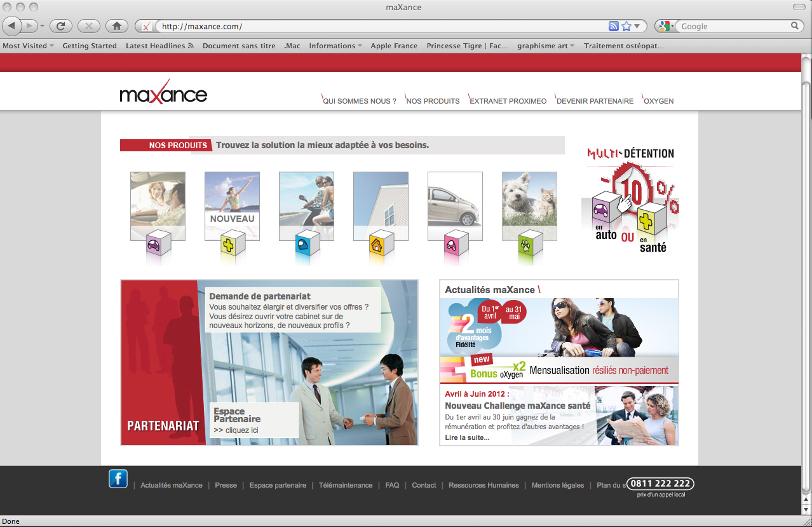This screenshot has width=812, height=527.
Task: Go to the browser home page icon
Action: pos(116,26)
